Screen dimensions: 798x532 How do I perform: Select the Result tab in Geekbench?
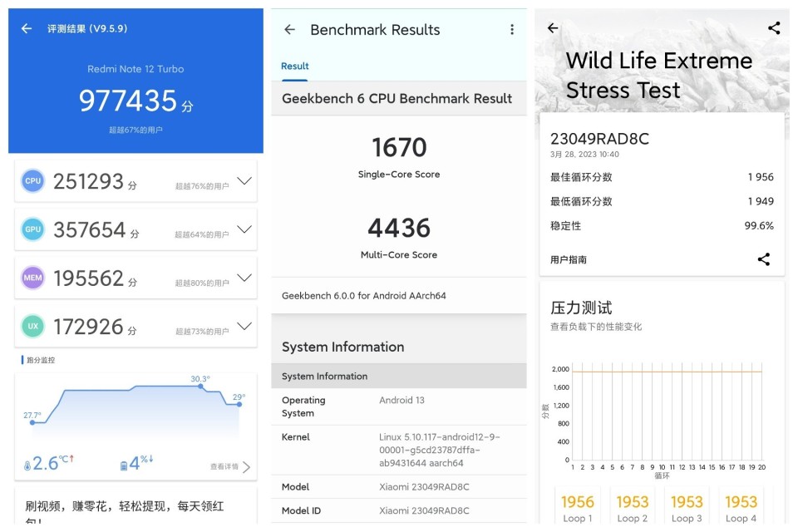pos(294,66)
